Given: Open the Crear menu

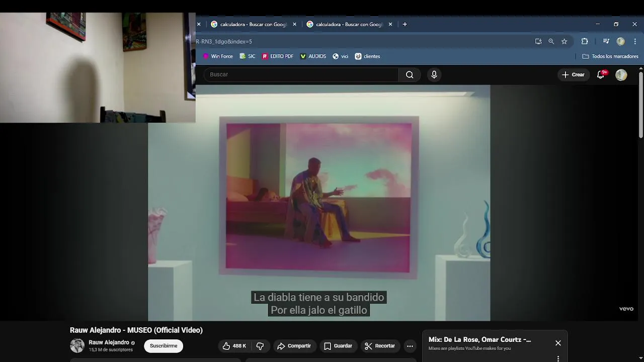Looking at the screenshot, I should [x=573, y=74].
